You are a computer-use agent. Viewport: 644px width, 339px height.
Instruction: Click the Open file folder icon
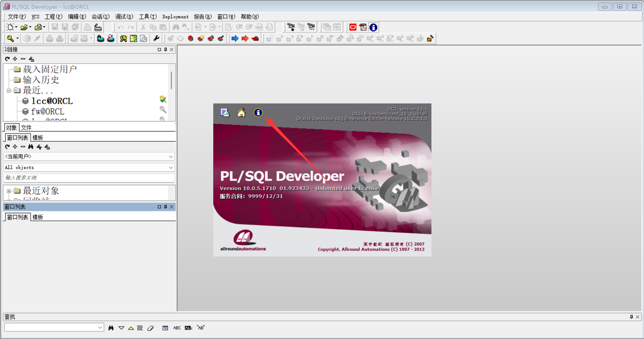[24, 27]
